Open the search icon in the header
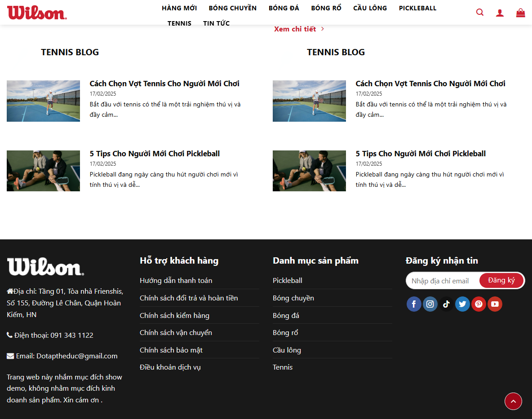532x419 pixels. click(479, 12)
